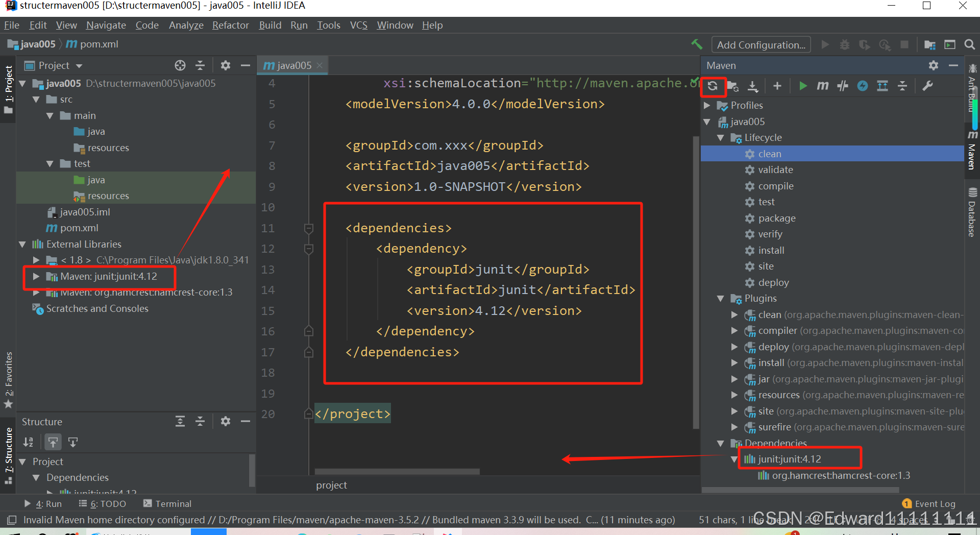The image size is (980, 535).
Task: Select the install lifecycle goal
Action: pos(771,250)
